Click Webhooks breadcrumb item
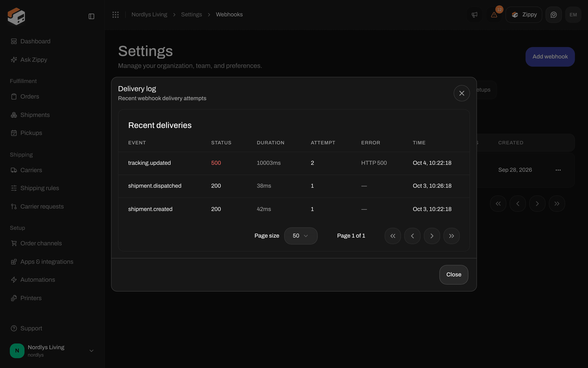The width and height of the screenshot is (588, 368). [x=229, y=15]
